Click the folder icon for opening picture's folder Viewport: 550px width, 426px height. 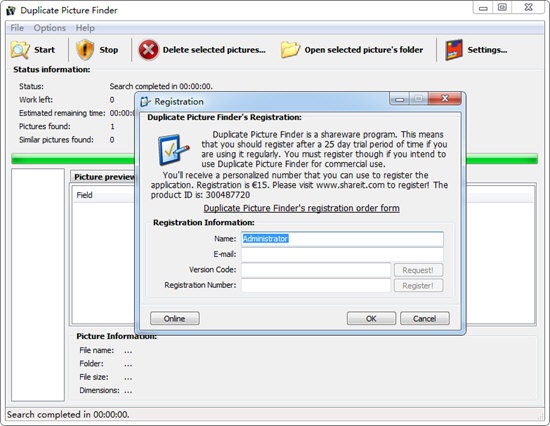(x=290, y=50)
